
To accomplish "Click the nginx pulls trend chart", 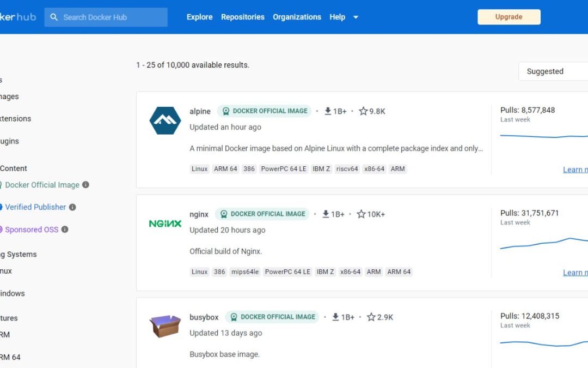I will pos(544,243).
